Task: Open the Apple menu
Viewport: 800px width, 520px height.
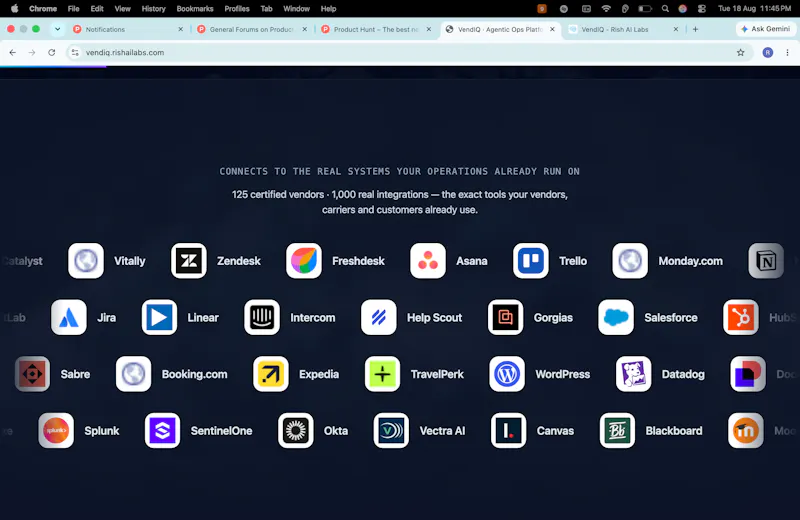Action: tap(14, 9)
